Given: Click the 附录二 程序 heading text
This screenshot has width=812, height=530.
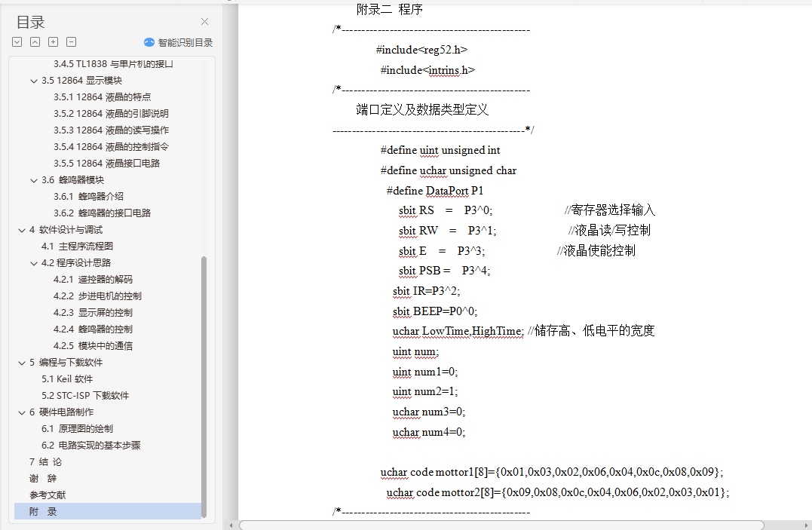Looking at the screenshot, I should [x=390, y=9].
